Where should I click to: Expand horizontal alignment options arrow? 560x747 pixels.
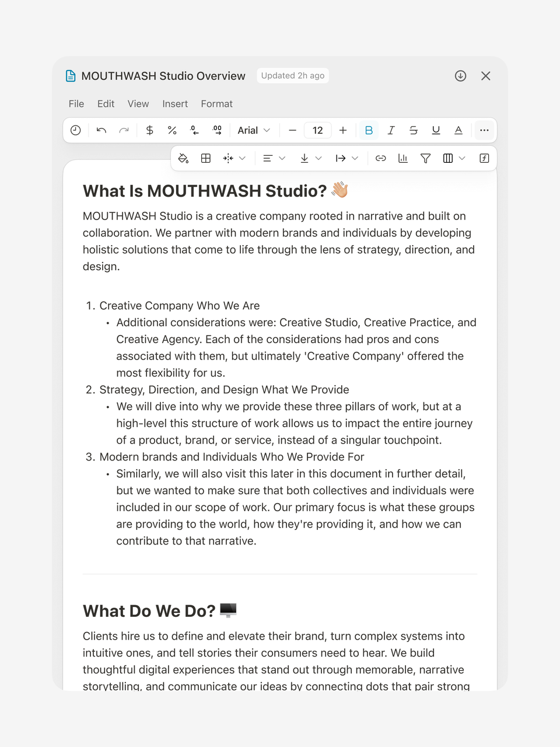[282, 158]
